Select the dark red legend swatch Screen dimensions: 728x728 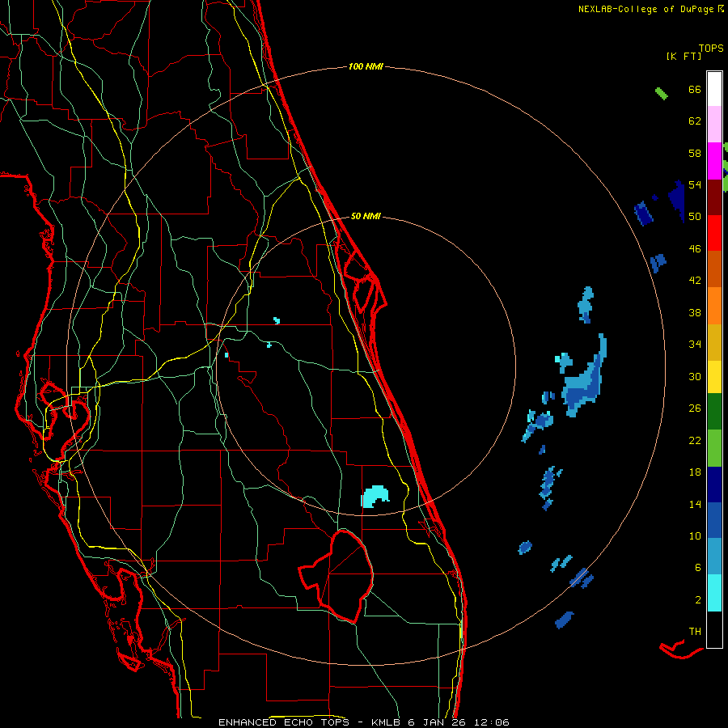[714, 197]
